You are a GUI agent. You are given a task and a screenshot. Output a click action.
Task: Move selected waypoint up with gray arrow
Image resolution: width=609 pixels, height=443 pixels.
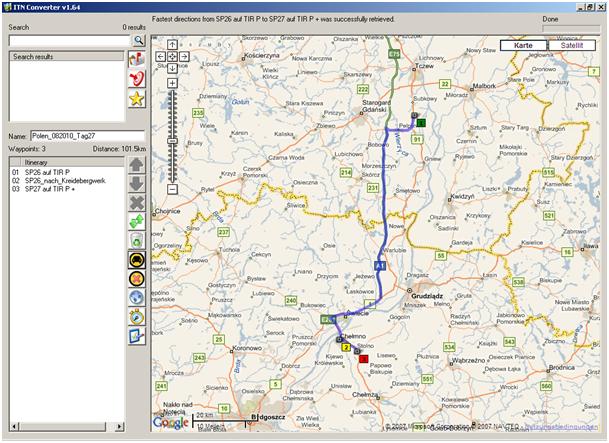[x=137, y=165]
